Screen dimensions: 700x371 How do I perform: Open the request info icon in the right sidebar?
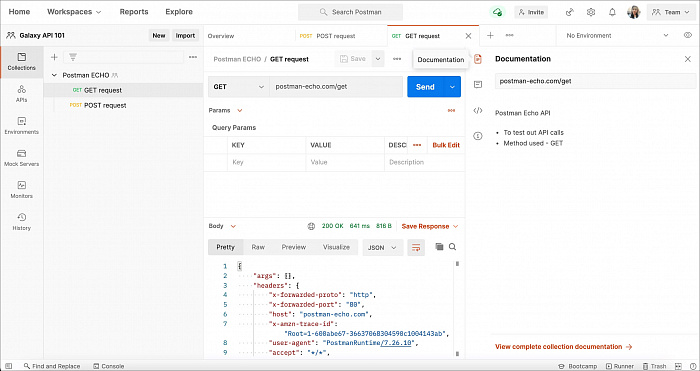click(478, 136)
